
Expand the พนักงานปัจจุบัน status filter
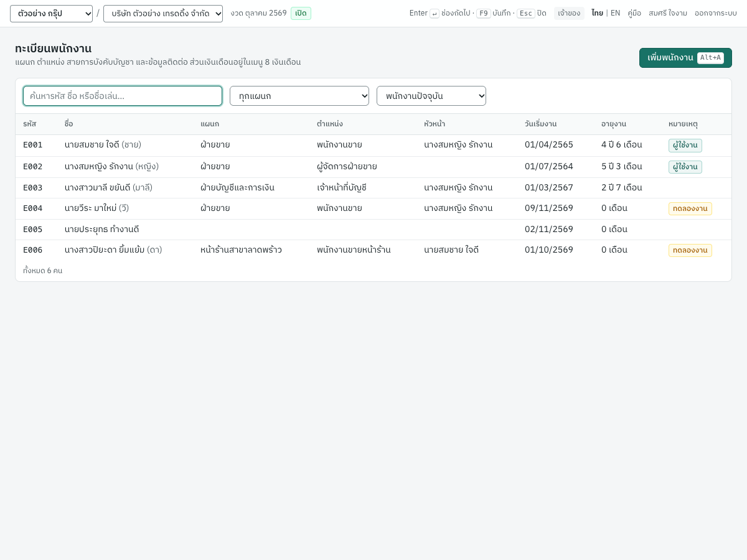point(431,96)
